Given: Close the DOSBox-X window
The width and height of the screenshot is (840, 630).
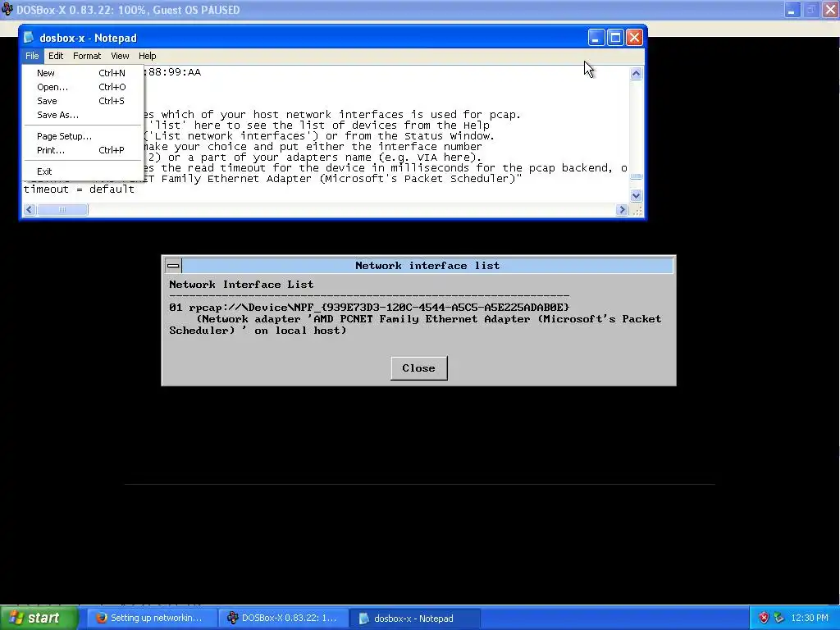Looking at the screenshot, I should click(x=830, y=10).
